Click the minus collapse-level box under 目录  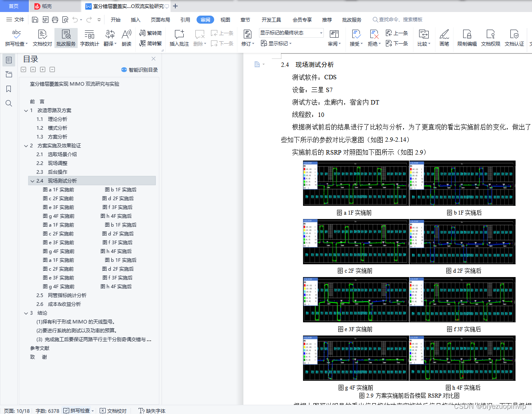[52, 69]
